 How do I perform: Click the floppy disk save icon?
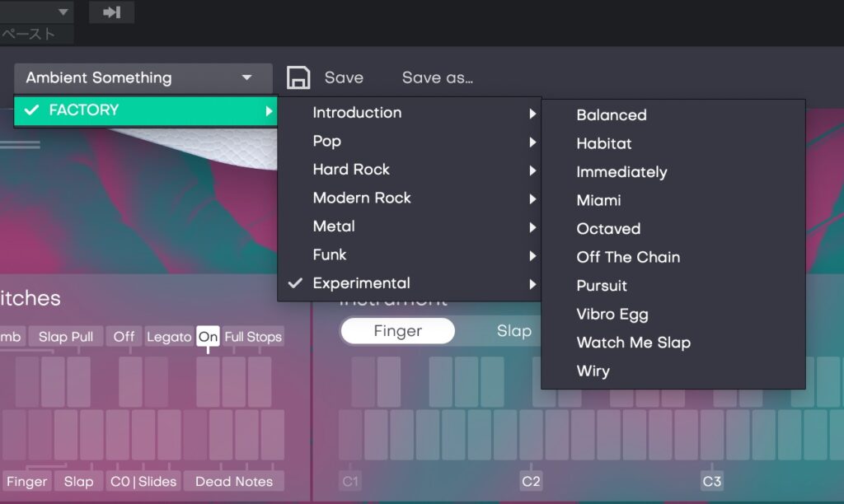click(298, 78)
